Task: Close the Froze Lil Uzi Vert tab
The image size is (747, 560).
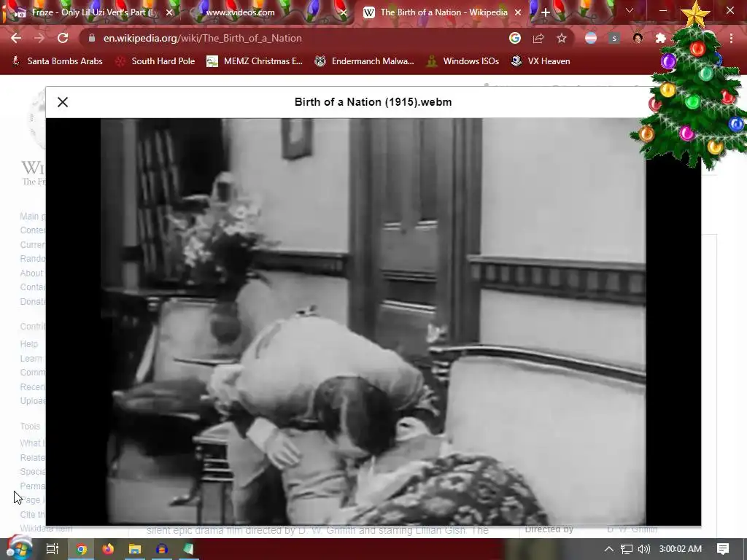Action: (169, 12)
